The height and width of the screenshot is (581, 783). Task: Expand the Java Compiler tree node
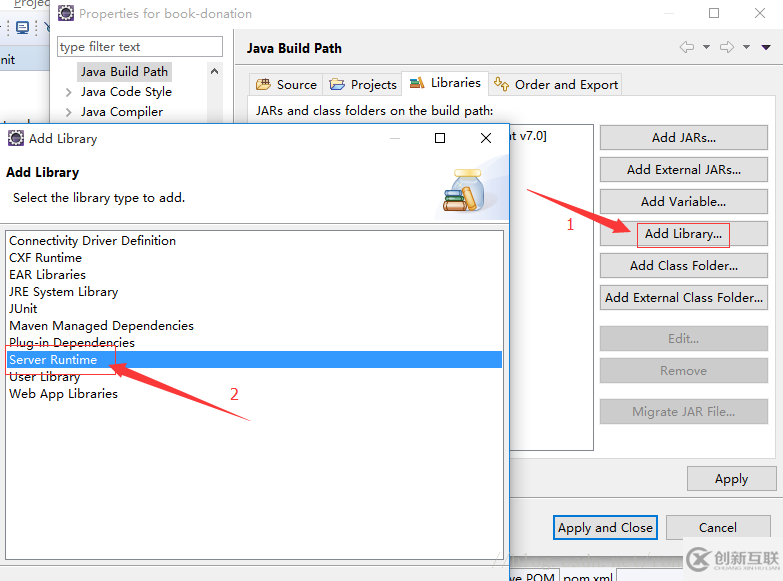point(68,112)
